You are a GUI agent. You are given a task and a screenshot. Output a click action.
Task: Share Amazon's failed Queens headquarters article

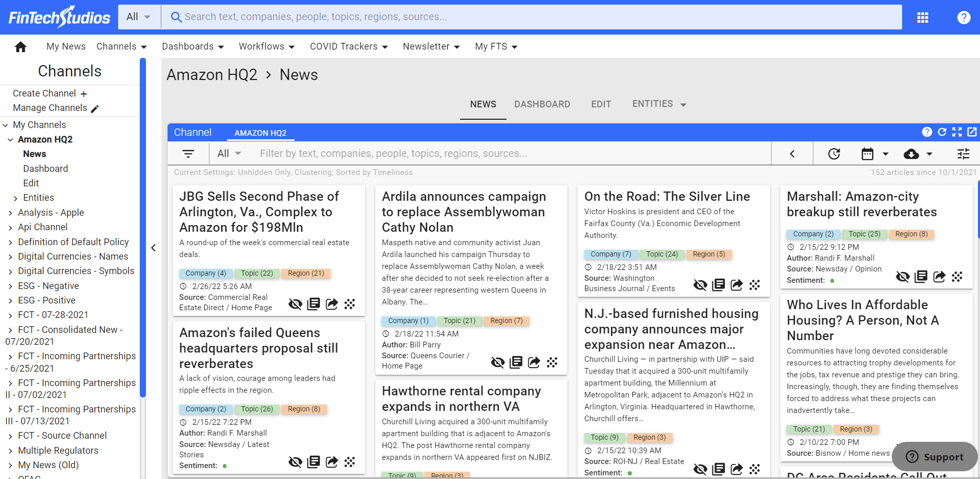coord(332,462)
